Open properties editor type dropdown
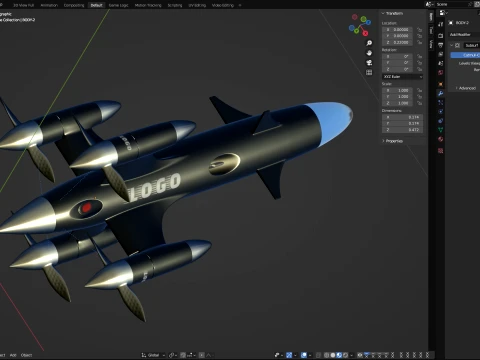 click(x=443, y=13)
